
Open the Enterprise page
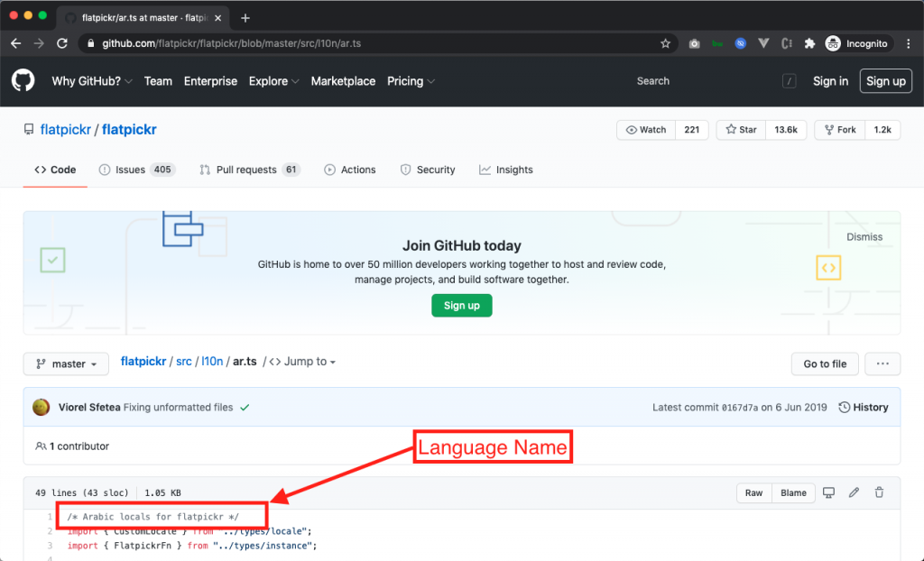pos(210,81)
